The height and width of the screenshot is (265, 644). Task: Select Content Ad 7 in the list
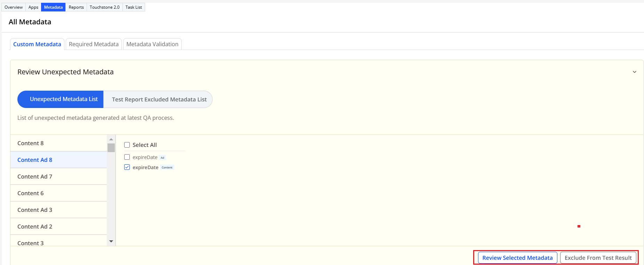click(35, 176)
